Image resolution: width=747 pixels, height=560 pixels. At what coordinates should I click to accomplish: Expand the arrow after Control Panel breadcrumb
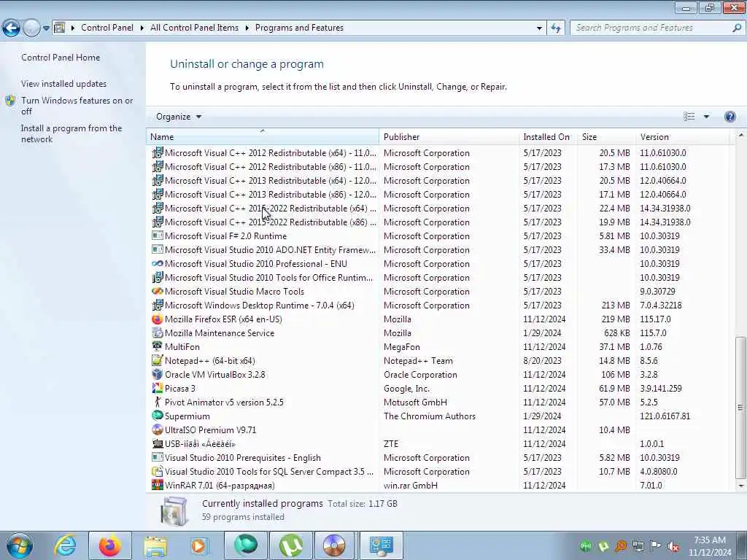[142, 28]
